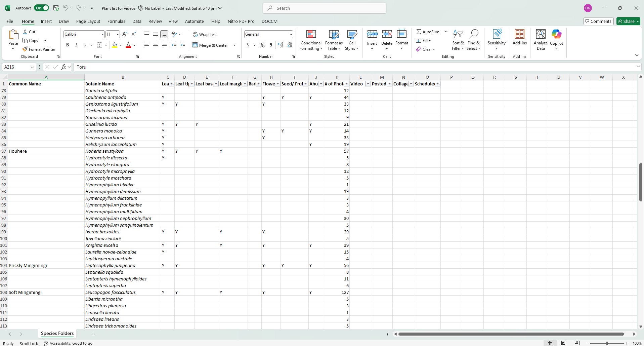Click the Search box in title bar
644x346 pixels.
(325, 8)
